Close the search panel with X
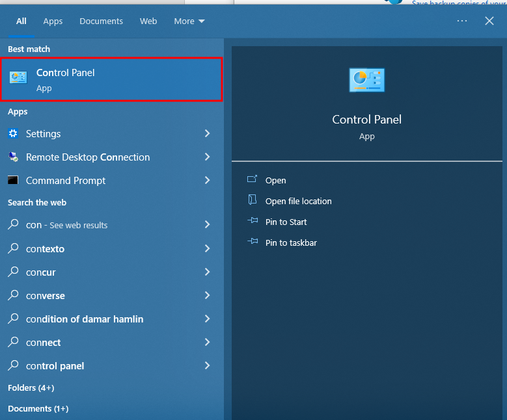 point(489,21)
